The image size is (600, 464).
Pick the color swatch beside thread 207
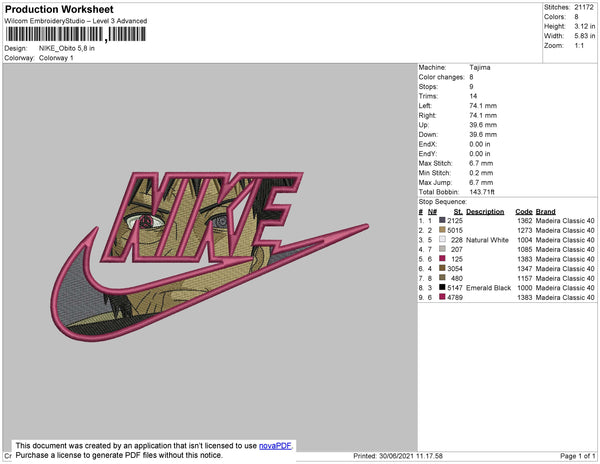pos(442,249)
